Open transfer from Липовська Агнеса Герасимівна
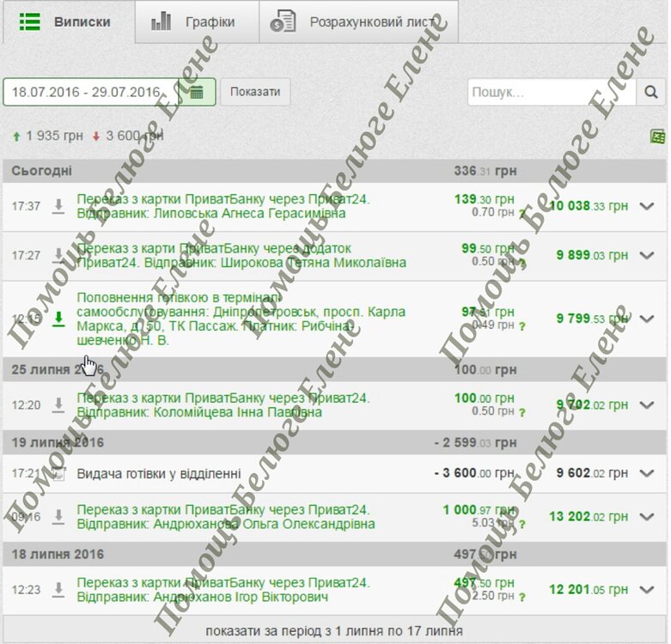 (x=223, y=206)
